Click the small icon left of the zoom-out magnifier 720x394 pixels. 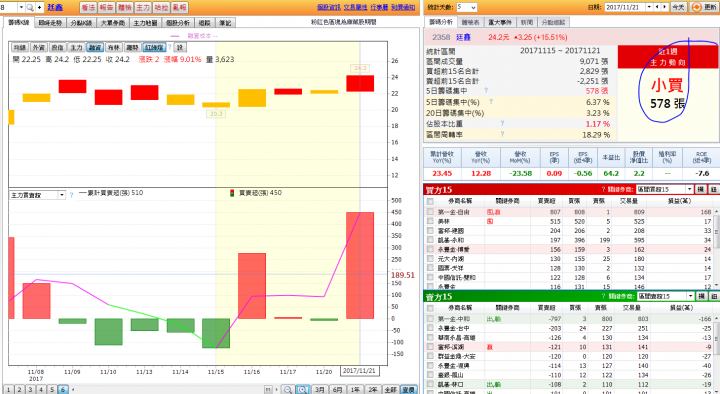click(x=268, y=389)
